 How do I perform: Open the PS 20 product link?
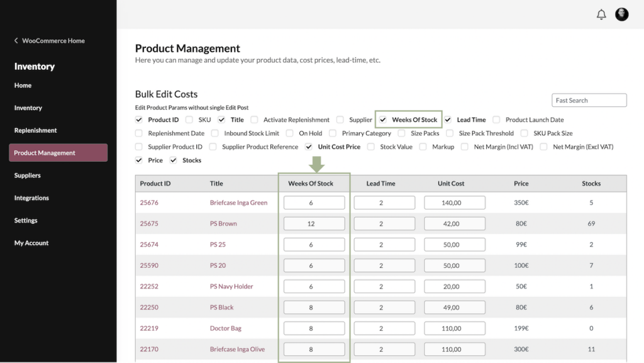point(218,265)
